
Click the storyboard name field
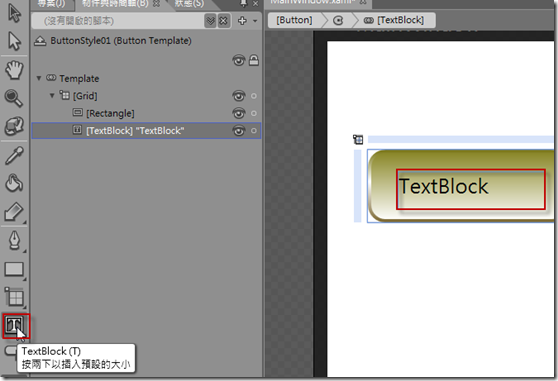[x=117, y=21]
